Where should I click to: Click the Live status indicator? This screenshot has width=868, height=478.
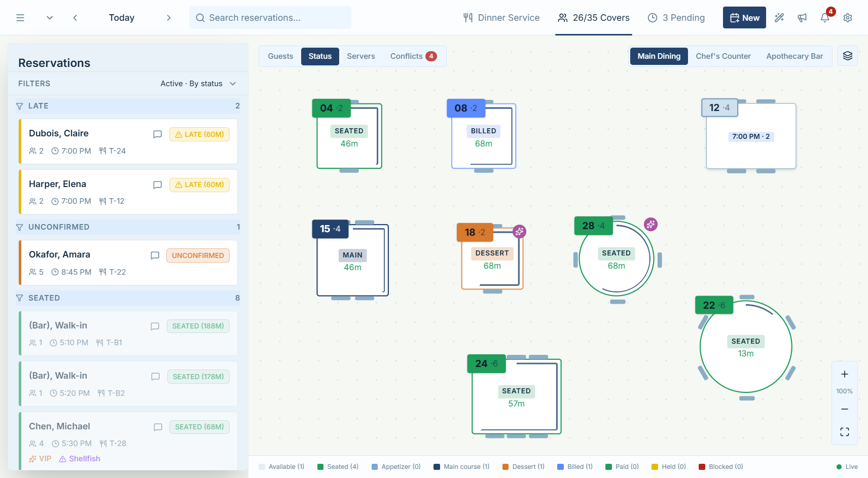pos(847,467)
